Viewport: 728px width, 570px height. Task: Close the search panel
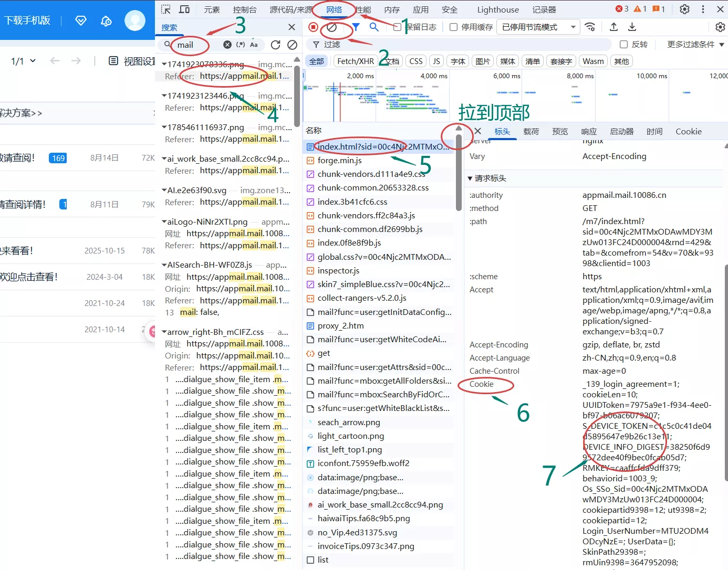tap(292, 27)
